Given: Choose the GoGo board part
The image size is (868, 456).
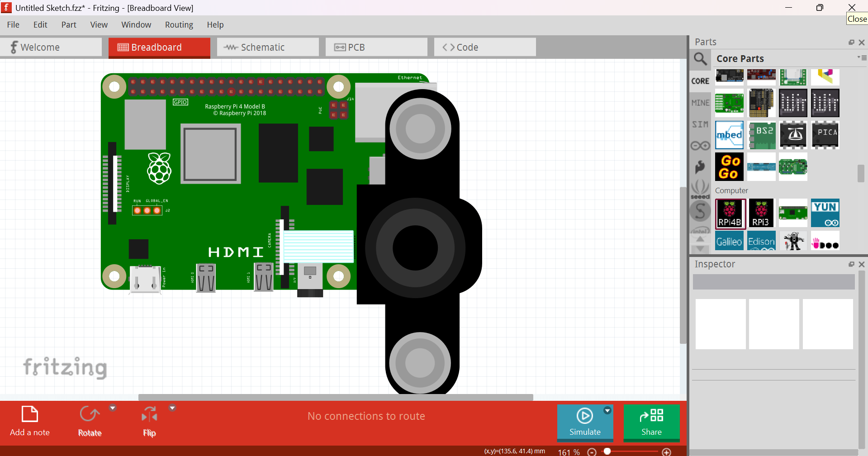Looking at the screenshot, I should pos(729,167).
